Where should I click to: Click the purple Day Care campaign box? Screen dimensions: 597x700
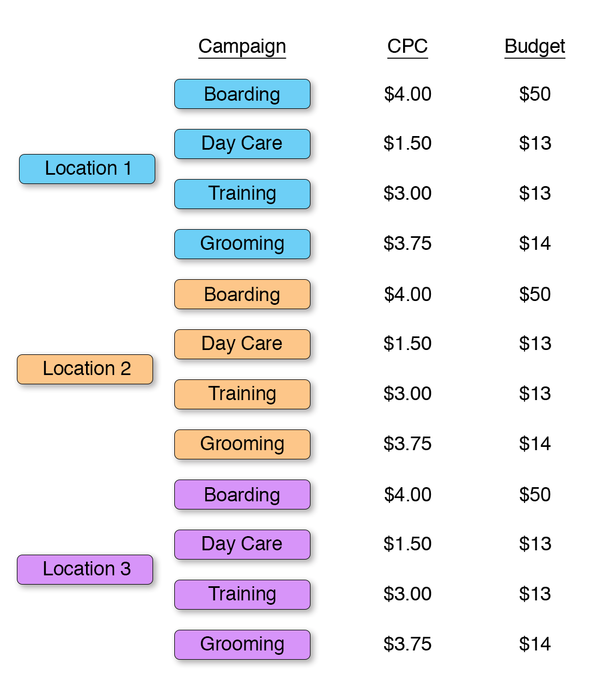point(242,544)
